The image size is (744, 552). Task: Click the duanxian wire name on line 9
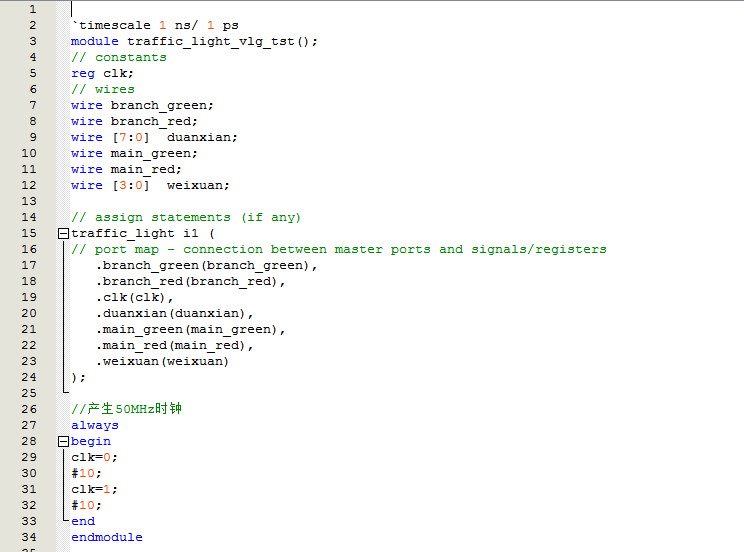[x=202, y=137]
